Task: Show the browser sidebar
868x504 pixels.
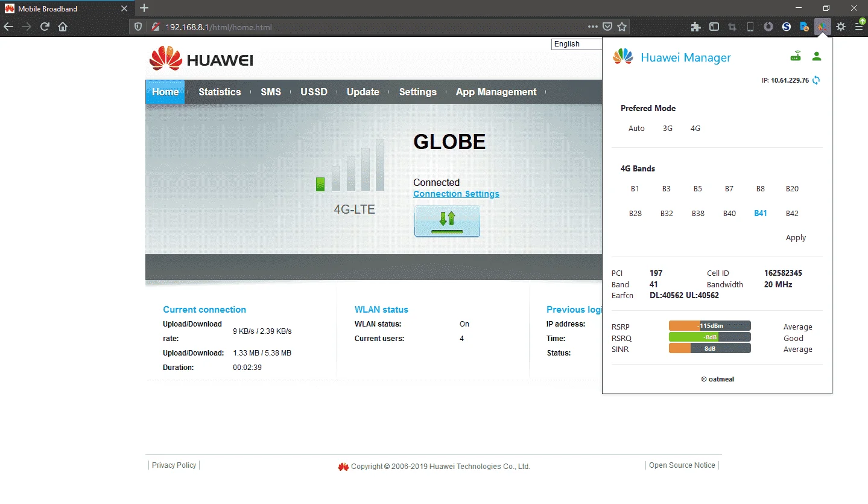Action: (x=714, y=27)
